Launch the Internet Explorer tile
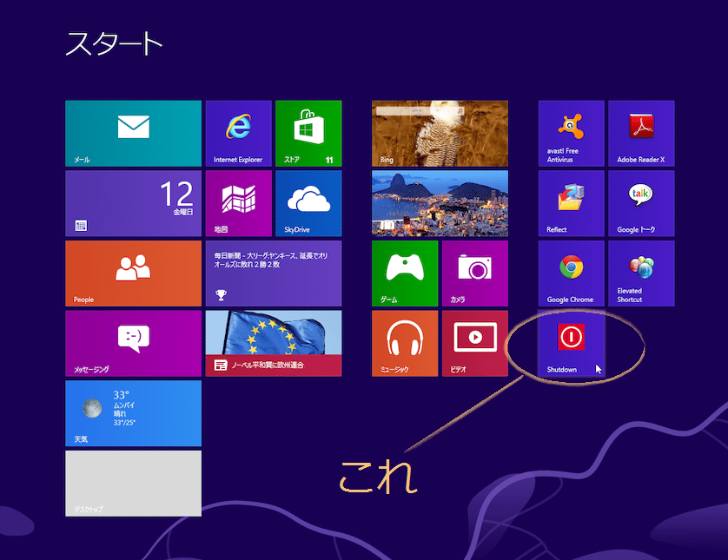The width and height of the screenshot is (728, 560). (239, 134)
